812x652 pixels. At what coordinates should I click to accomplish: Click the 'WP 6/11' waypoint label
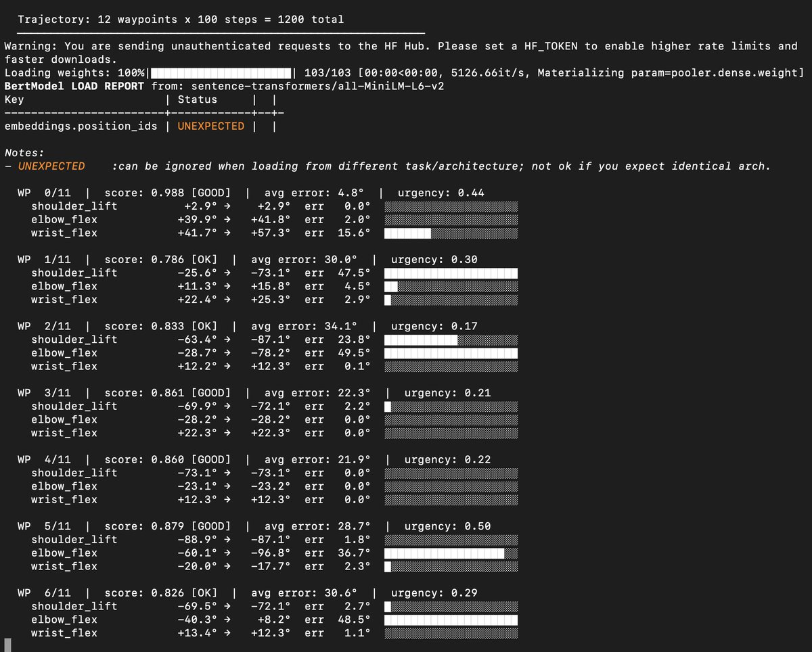[44, 592]
